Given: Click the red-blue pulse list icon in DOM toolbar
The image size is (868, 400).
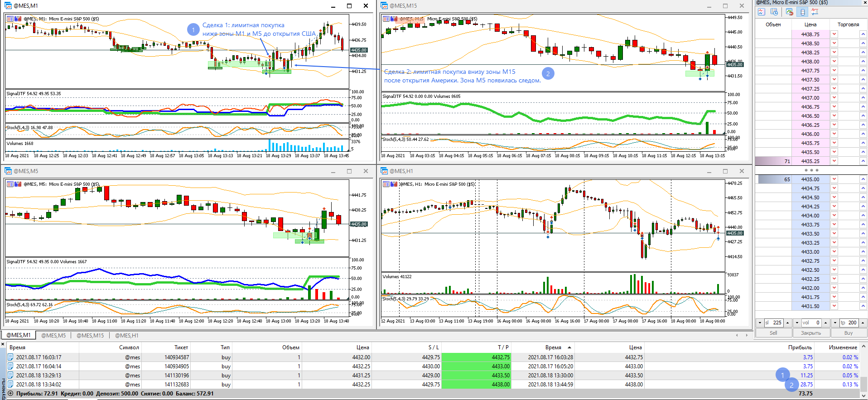Looking at the screenshot, I should [815, 12].
